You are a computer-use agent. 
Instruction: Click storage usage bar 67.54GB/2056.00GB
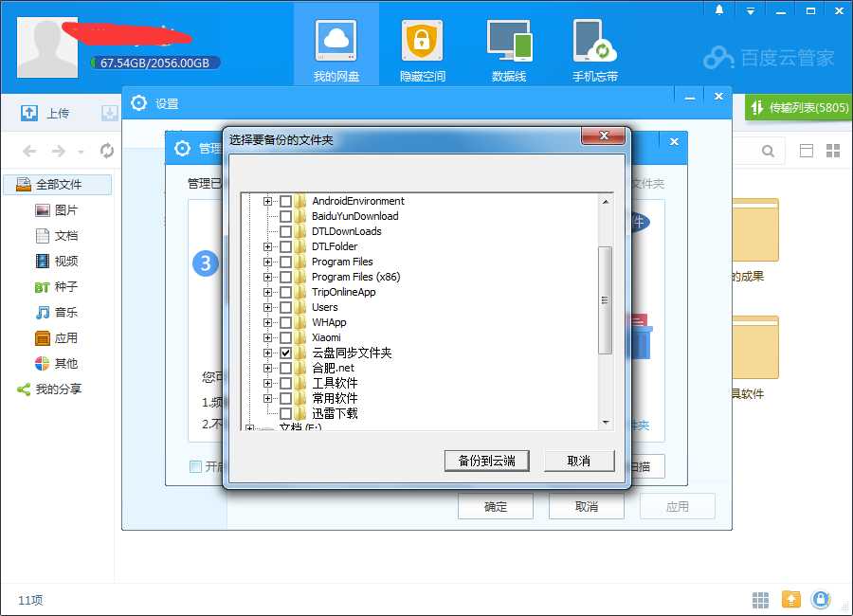click(155, 63)
